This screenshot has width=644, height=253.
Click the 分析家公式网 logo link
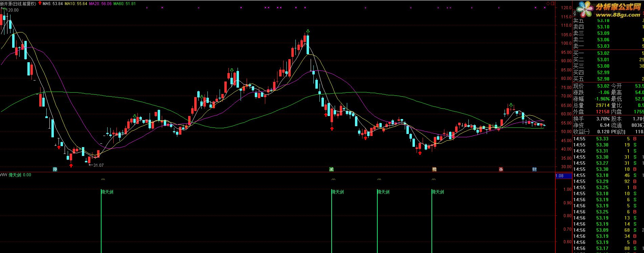pos(609,9)
